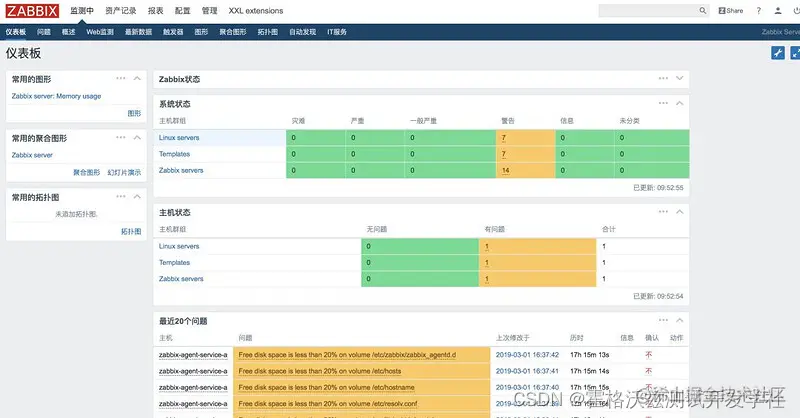Open Zabbix servers in 主机状态 table

coord(181,279)
